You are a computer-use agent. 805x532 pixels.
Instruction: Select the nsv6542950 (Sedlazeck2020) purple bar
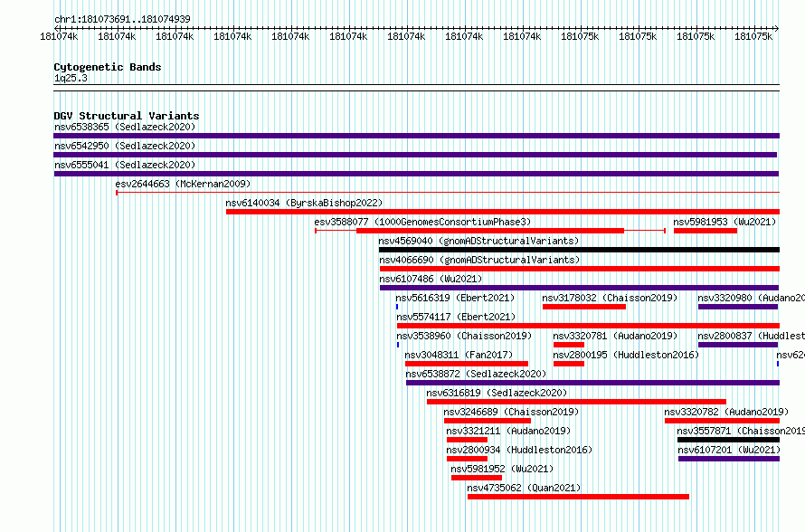(x=415, y=155)
